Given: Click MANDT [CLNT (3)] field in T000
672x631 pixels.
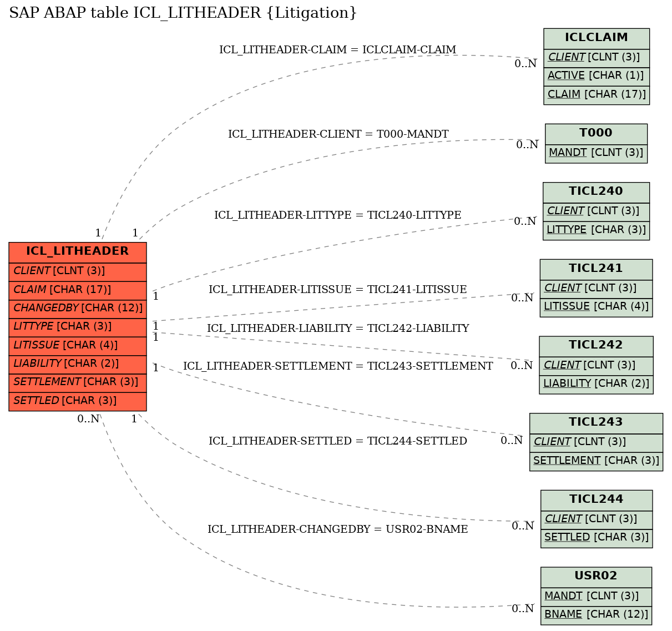Looking at the screenshot, I should (x=597, y=153).
